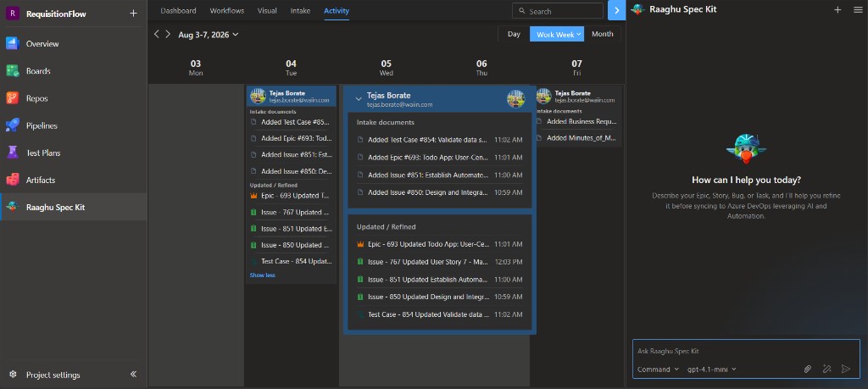Click the blue panel toggle arrow button

click(x=617, y=10)
